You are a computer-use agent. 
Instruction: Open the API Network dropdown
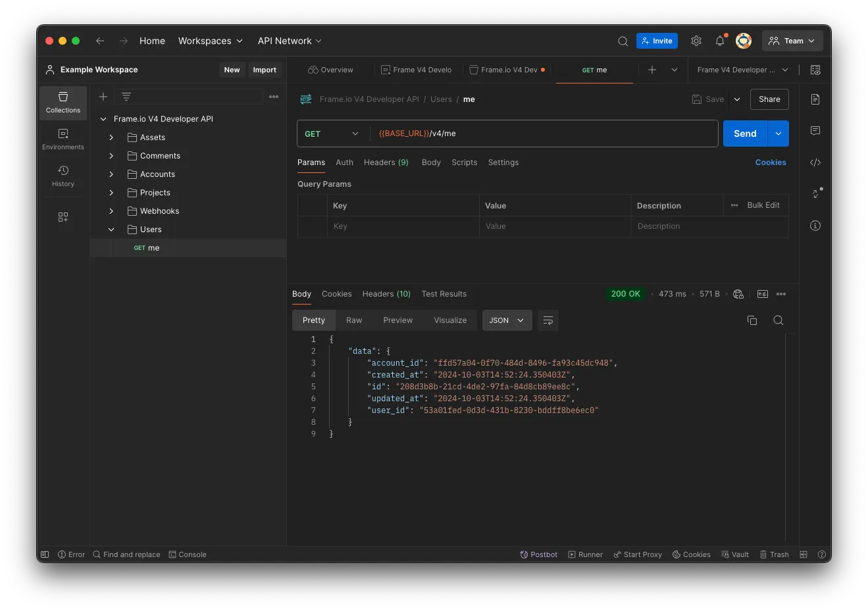290,41
